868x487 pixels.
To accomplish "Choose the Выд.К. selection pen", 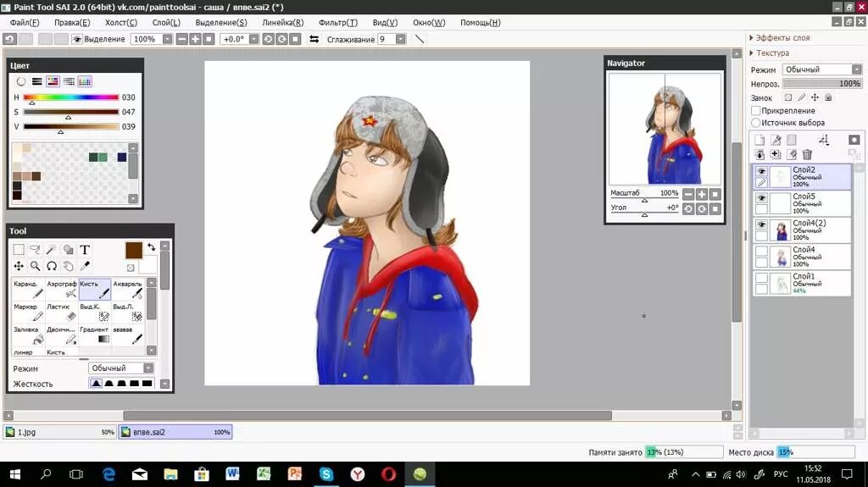I will click(95, 313).
